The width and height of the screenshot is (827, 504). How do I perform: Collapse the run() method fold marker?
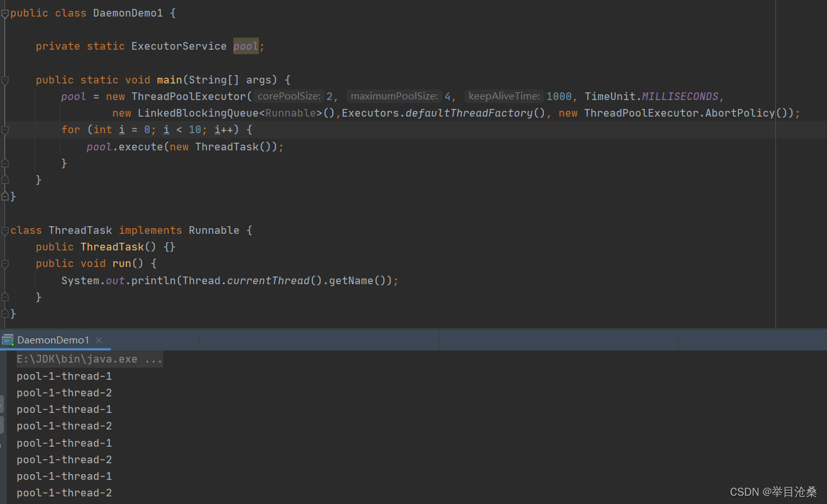4,264
